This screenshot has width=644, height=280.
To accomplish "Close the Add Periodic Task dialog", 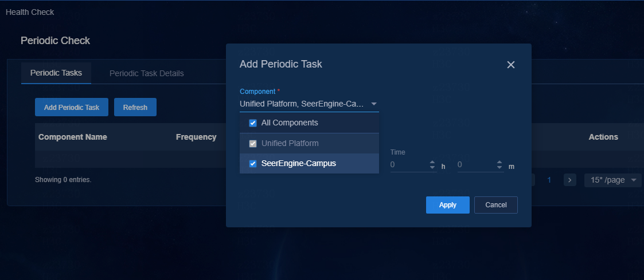I will [x=510, y=65].
